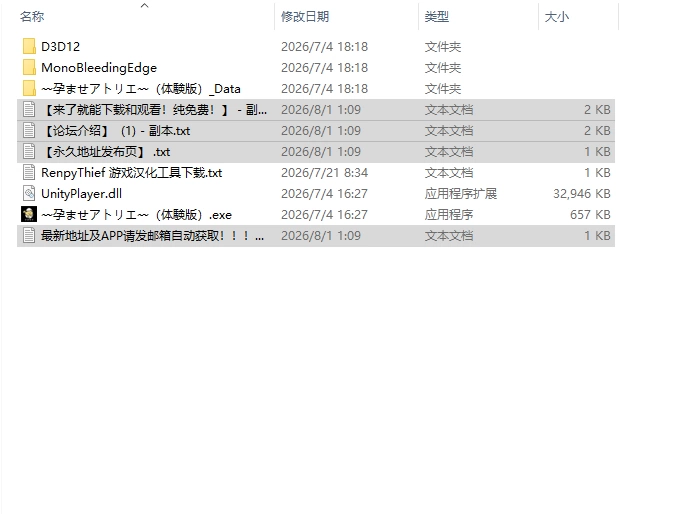Click the date 2026/7/21 8:34
The width and height of the screenshot is (690, 514).
(325, 173)
